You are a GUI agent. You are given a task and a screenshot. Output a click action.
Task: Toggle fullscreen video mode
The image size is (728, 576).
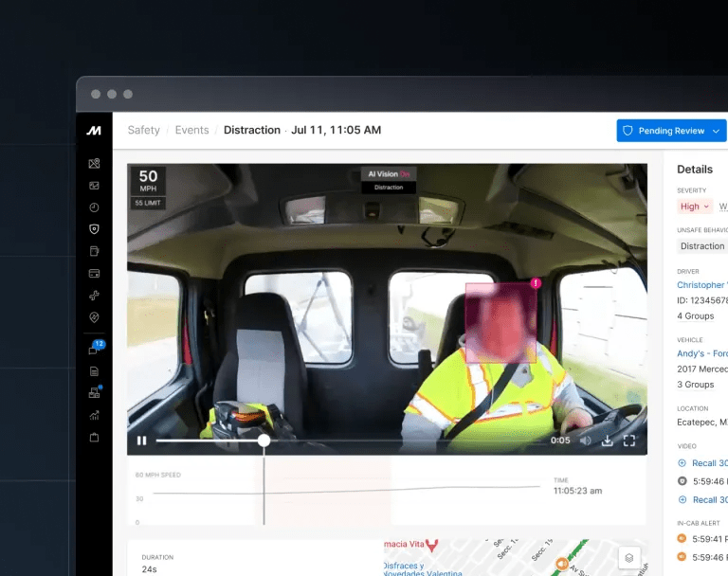coord(629,441)
